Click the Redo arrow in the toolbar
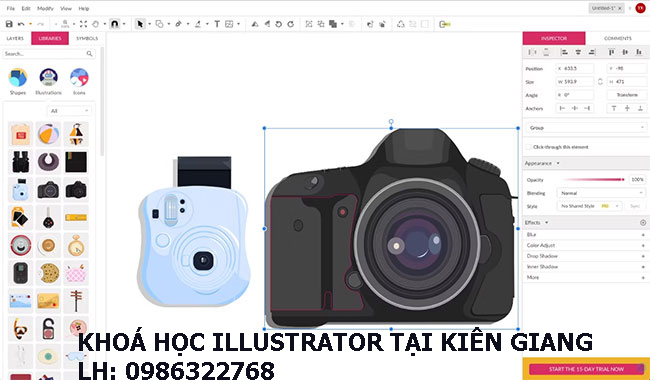 40,24
